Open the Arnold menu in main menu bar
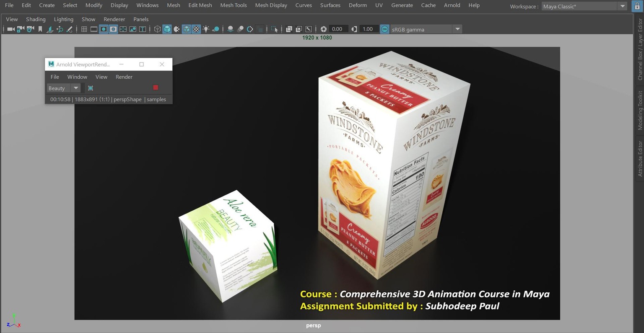The height and width of the screenshot is (333, 644). coord(452,5)
